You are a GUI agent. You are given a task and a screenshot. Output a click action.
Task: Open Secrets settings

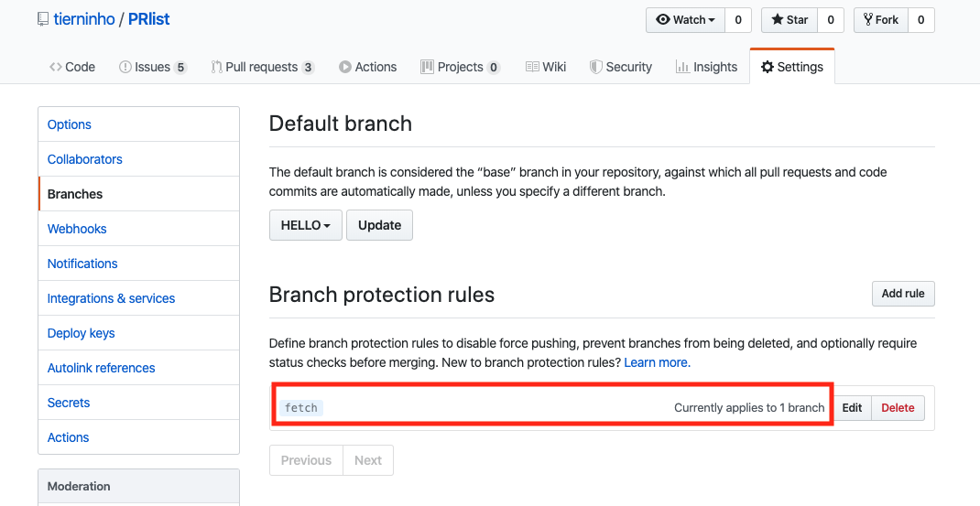click(x=138, y=403)
